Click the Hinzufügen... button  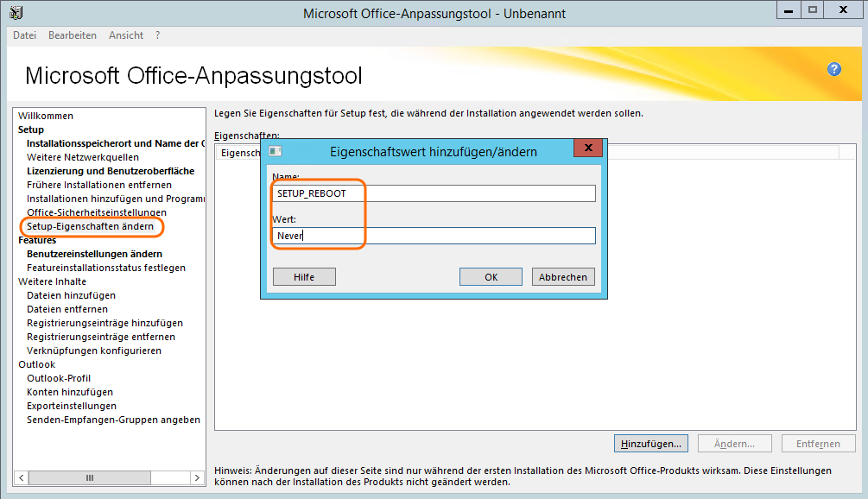click(x=650, y=444)
